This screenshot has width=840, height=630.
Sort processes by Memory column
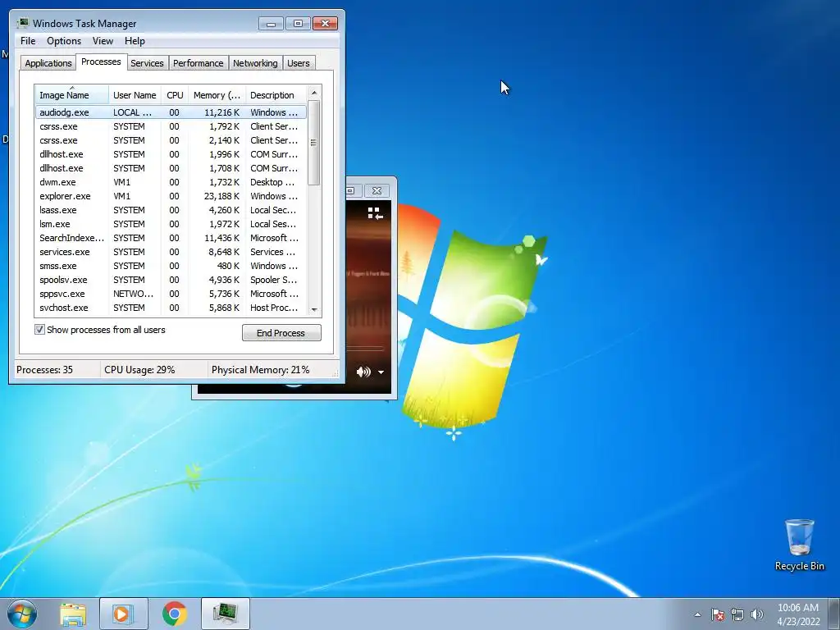[x=217, y=95]
